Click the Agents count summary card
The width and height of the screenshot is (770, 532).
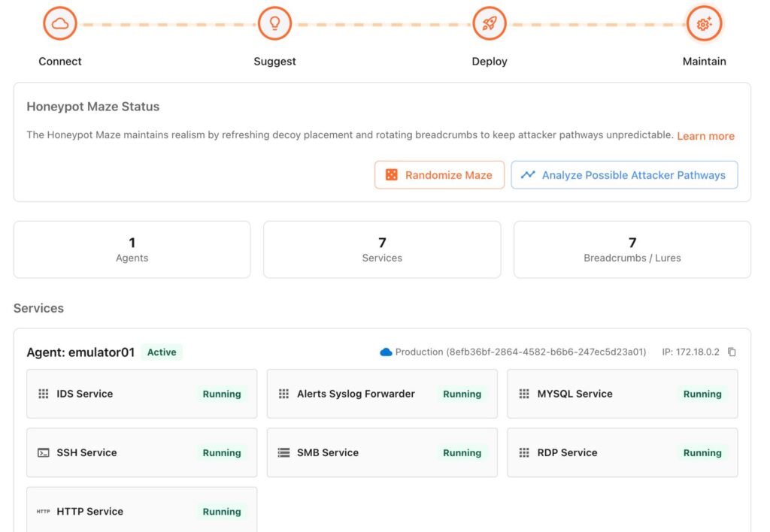pyautogui.click(x=132, y=249)
